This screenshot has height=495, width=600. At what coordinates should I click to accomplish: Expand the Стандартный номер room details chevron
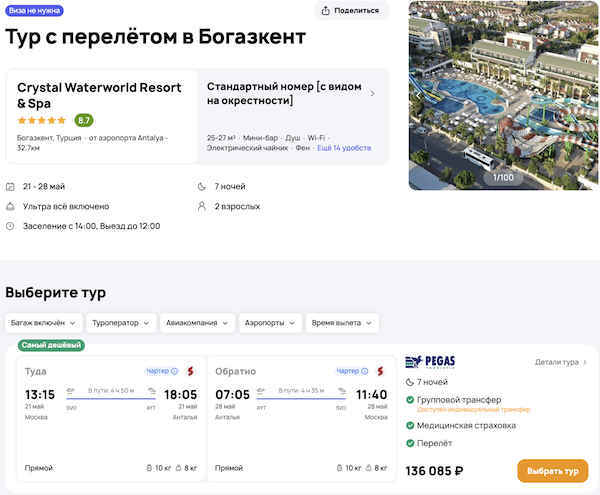point(372,94)
